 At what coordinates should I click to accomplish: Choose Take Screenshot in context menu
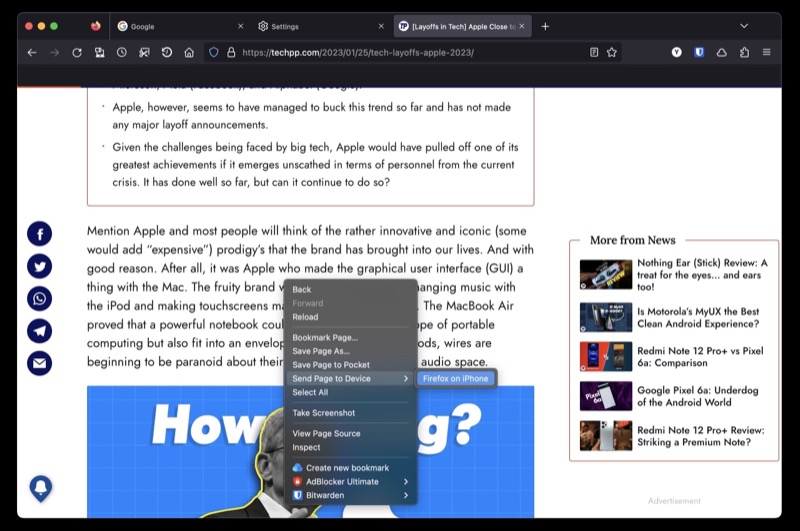[349, 413]
